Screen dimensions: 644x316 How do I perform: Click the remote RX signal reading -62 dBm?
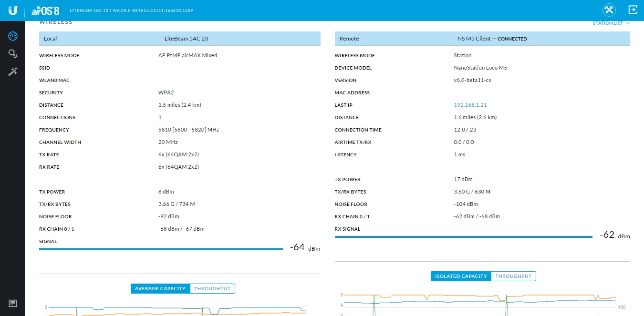coord(615,235)
